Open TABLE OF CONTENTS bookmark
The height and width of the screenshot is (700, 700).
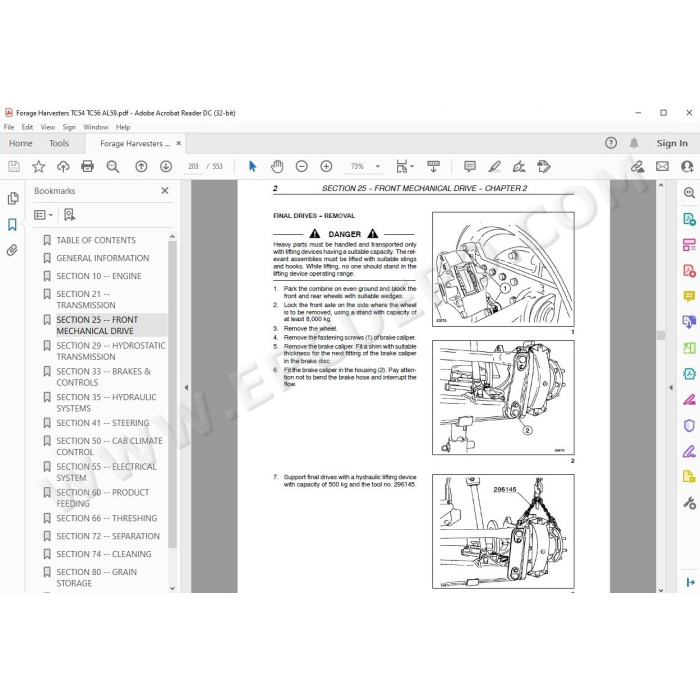click(96, 240)
